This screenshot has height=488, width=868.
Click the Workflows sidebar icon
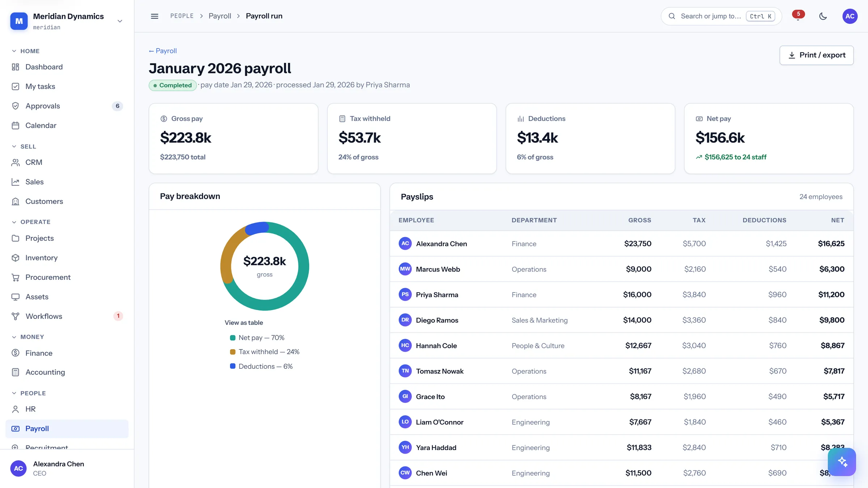[15, 316]
